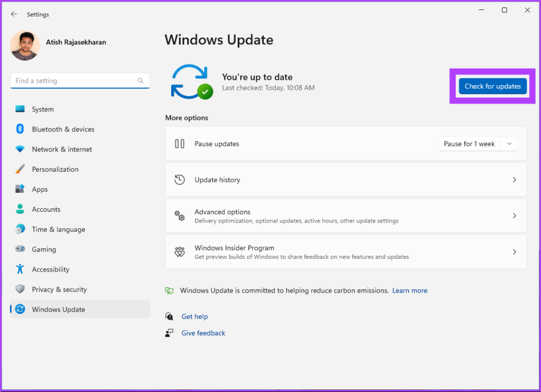Open the Gaming settings icon
Screen dimensions: 541x392
20,249
